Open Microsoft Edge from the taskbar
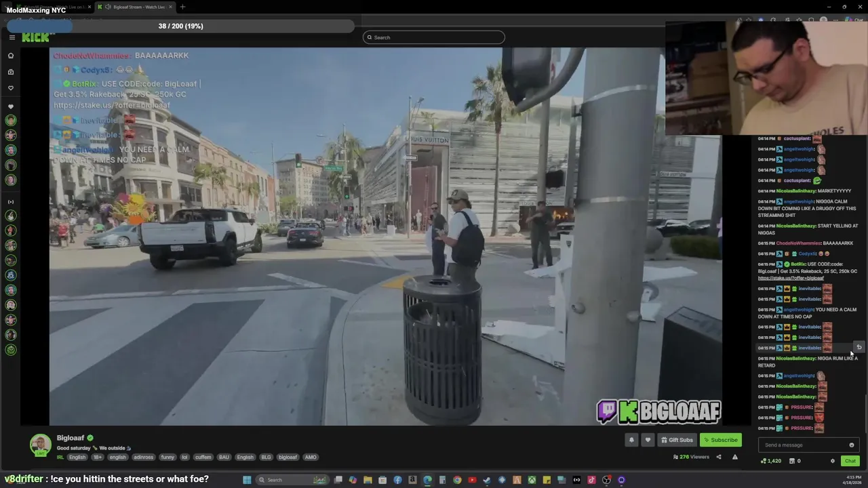This screenshot has width=868, height=488. pyautogui.click(x=427, y=480)
